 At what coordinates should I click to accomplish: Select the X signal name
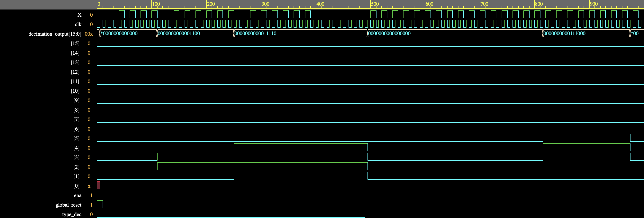pyautogui.click(x=79, y=15)
